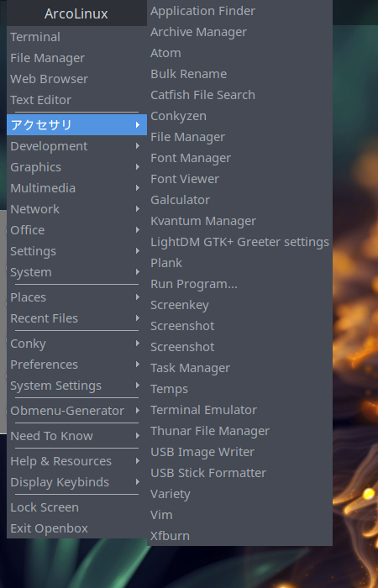This screenshot has width=378, height=588.
Task: Open LightDM GTK+ Greeter settings
Action: point(239,242)
